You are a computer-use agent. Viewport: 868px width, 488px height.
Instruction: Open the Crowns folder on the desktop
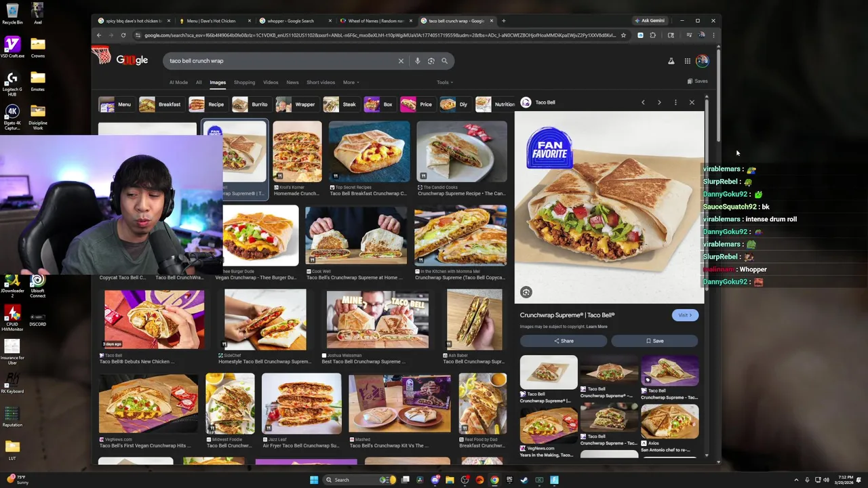[x=37, y=47]
